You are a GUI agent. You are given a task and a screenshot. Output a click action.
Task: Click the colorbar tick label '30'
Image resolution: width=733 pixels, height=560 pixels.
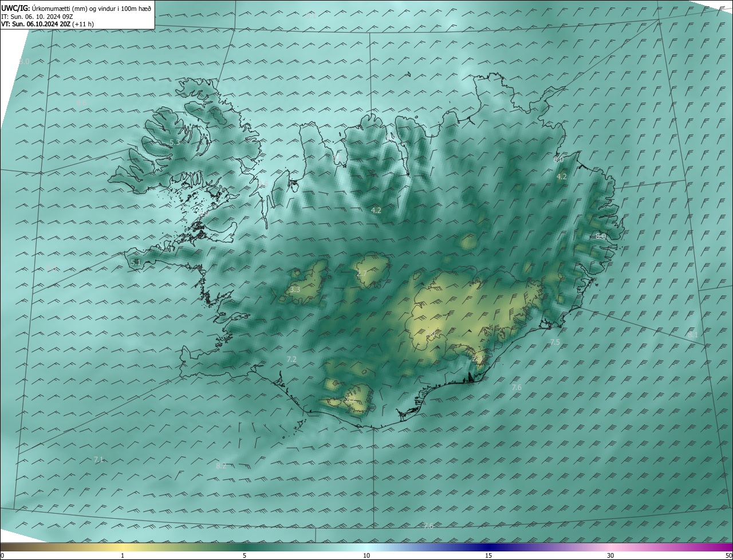tap(610, 555)
